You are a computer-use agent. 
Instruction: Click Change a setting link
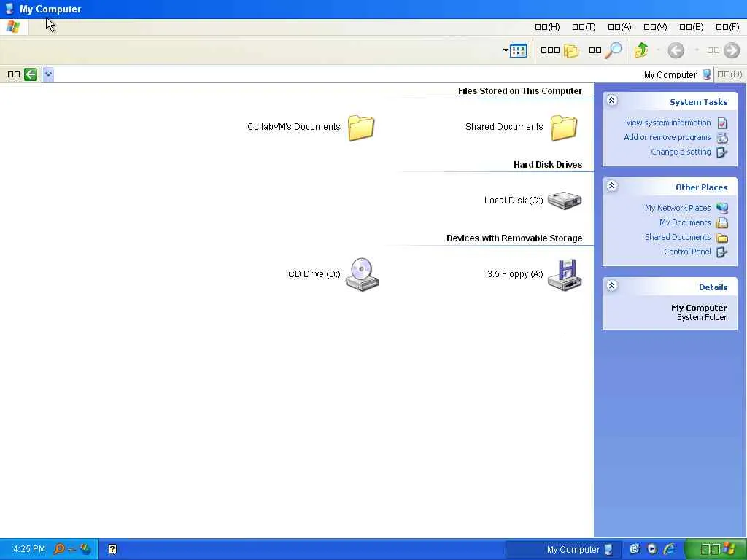click(681, 152)
